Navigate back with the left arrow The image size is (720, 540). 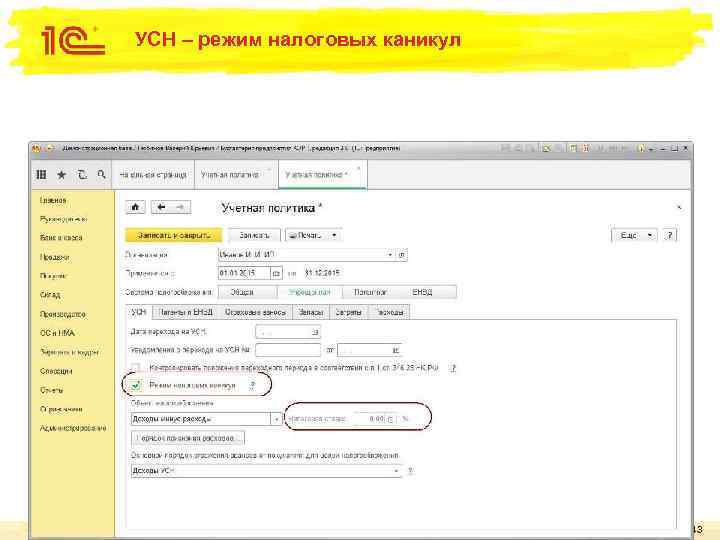(161, 208)
